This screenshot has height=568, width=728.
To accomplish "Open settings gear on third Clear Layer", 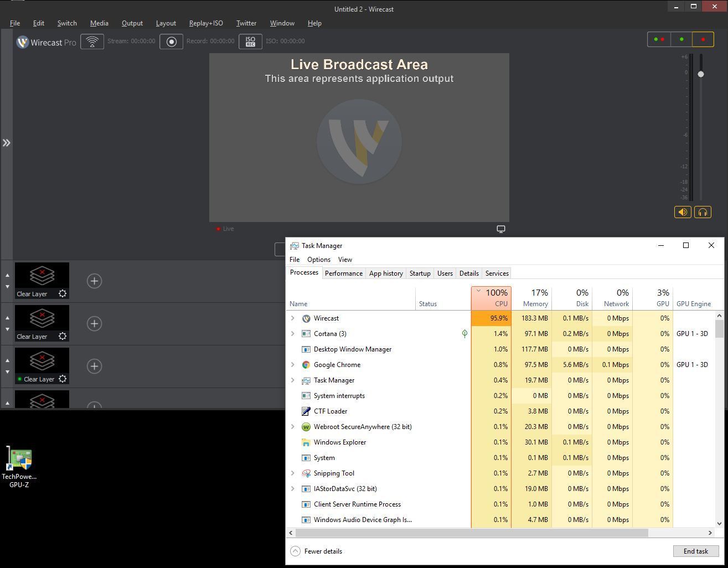I will click(63, 379).
